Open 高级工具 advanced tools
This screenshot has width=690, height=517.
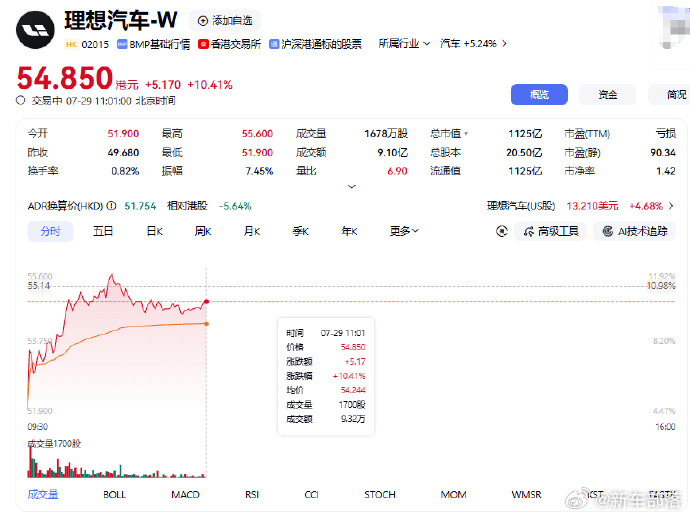pyautogui.click(x=550, y=231)
